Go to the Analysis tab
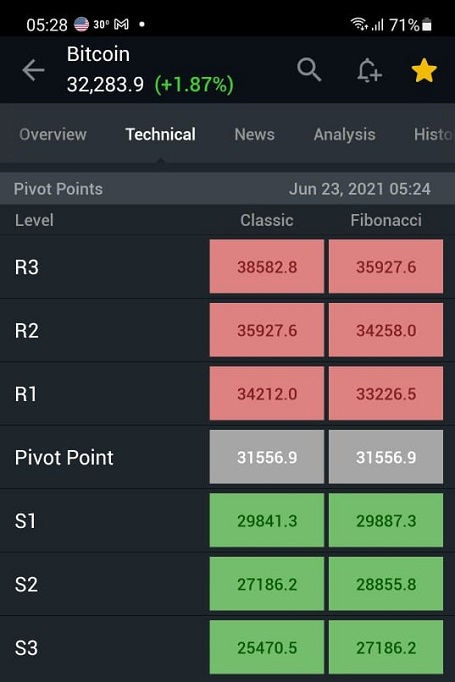Screen dimensions: 455x682 pyautogui.click(x=345, y=135)
